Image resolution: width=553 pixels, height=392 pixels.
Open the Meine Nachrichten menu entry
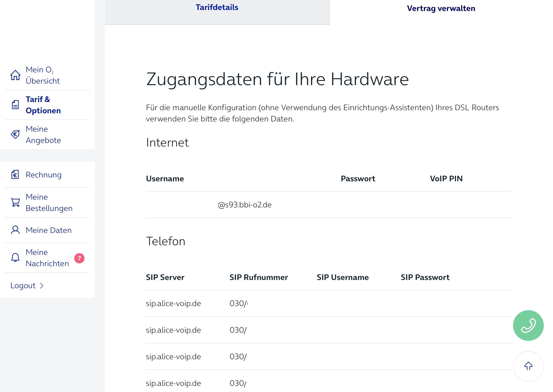click(47, 258)
